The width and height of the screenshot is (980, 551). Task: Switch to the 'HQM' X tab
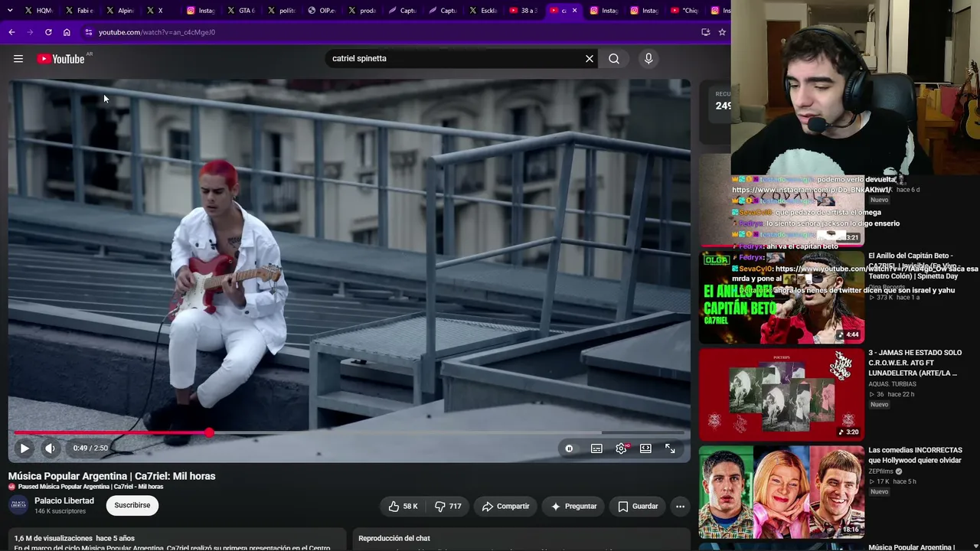coord(38,11)
